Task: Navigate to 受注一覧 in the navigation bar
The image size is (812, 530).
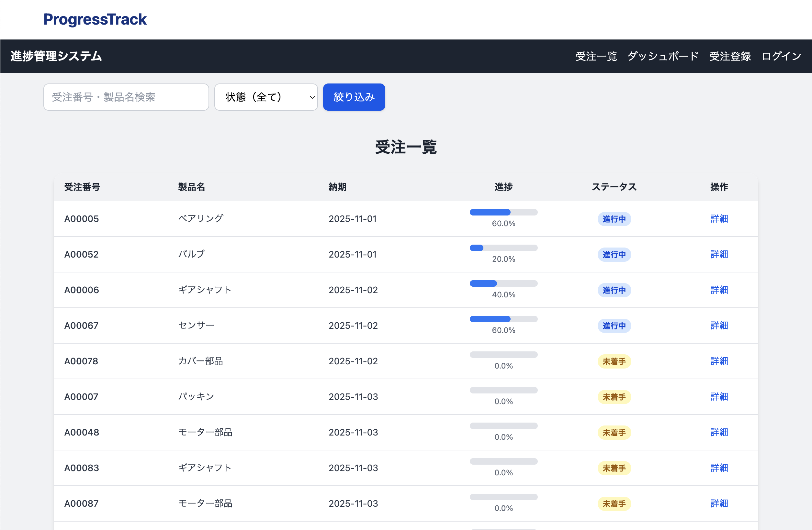Action: (596, 56)
